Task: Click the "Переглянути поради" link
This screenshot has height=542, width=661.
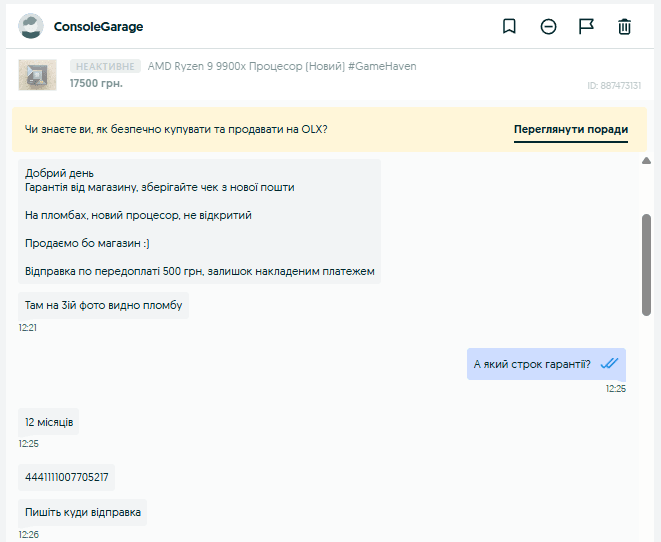Action: (571, 129)
